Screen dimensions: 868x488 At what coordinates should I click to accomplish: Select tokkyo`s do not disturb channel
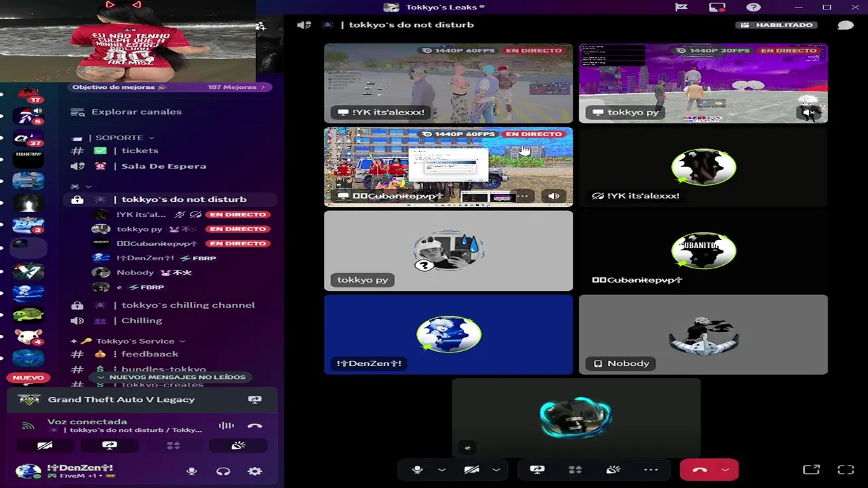[170, 199]
